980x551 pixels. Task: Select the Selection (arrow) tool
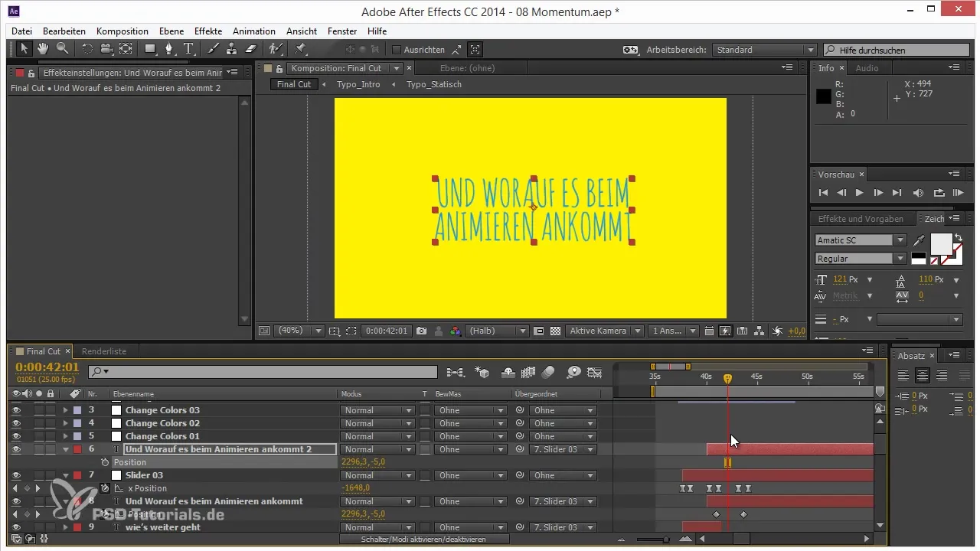[x=24, y=49]
